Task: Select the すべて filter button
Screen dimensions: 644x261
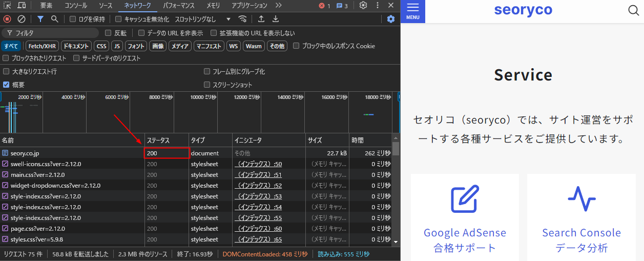Action: (x=11, y=46)
